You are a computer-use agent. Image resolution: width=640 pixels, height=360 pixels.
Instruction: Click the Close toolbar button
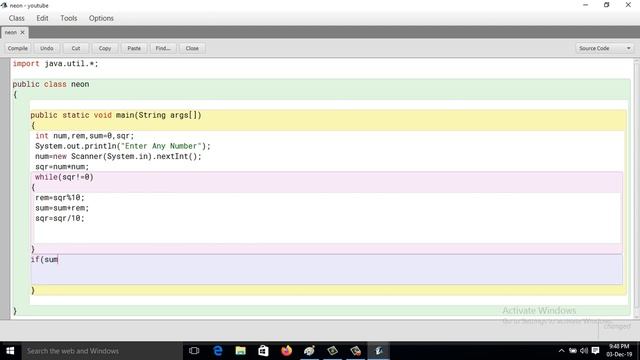point(192,48)
